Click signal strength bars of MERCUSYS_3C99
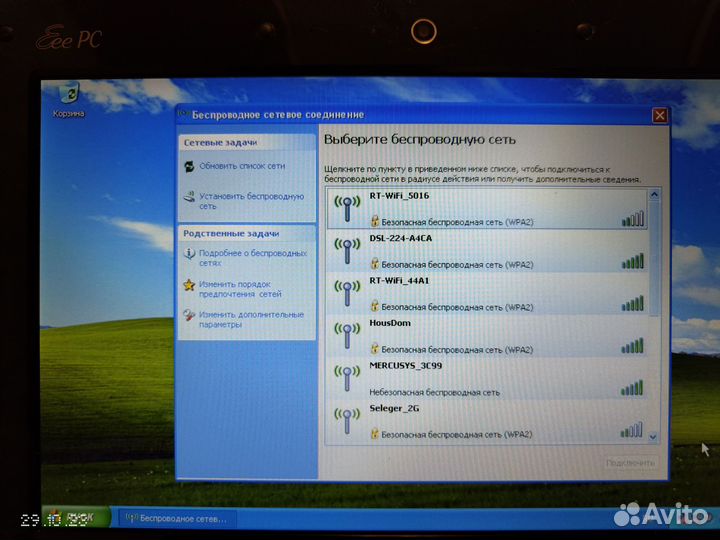This screenshot has height=540, width=720. tap(632, 388)
